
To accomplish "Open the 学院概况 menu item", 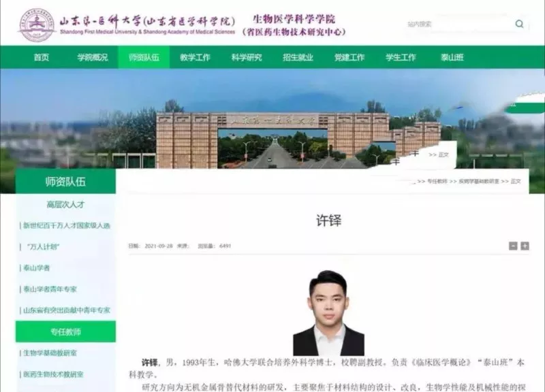I will tap(92, 58).
